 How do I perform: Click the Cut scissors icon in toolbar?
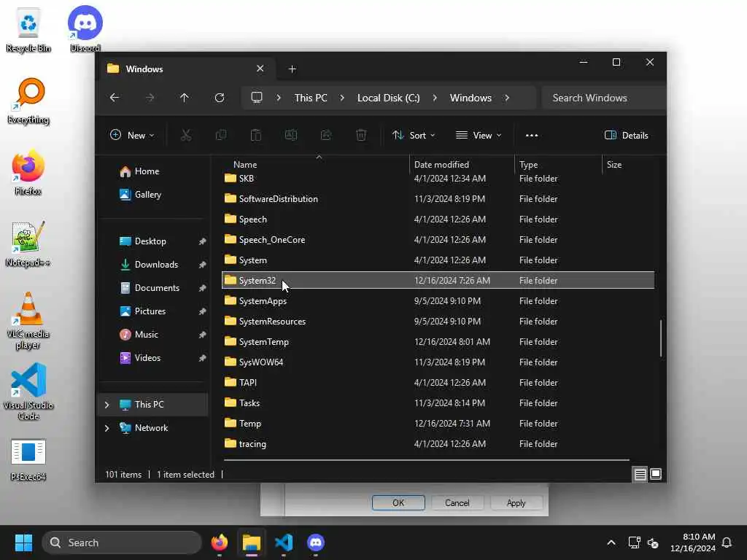(186, 135)
